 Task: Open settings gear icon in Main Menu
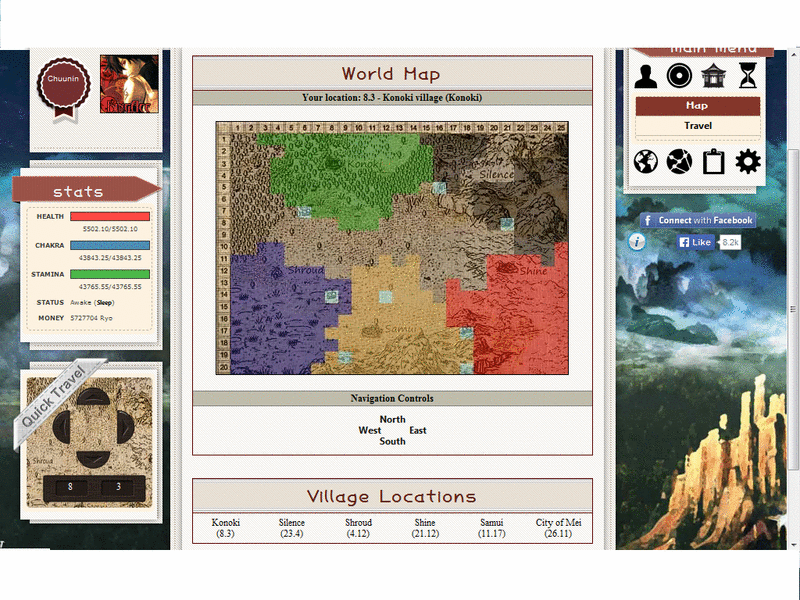(x=748, y=161)
